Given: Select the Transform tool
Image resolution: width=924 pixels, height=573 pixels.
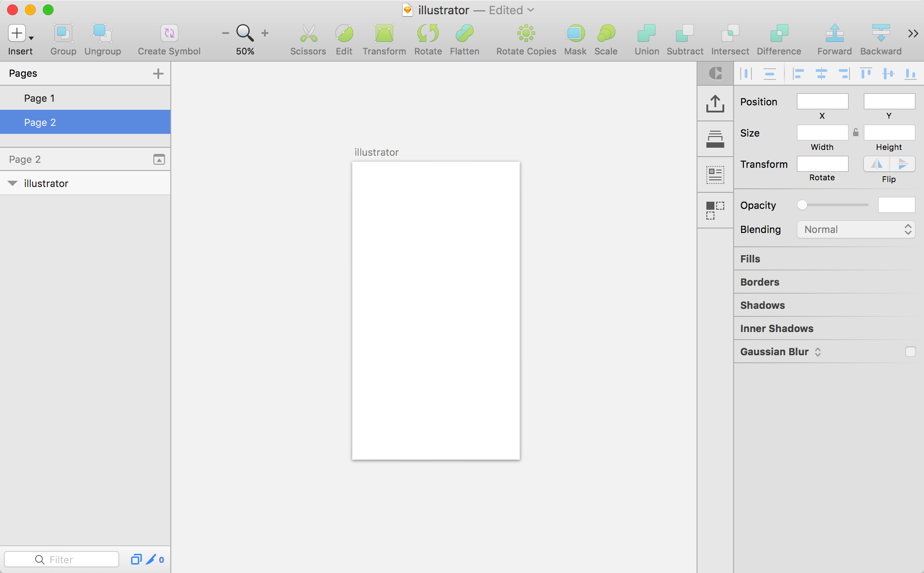Looking at the screenshot, I should point(384,33).
